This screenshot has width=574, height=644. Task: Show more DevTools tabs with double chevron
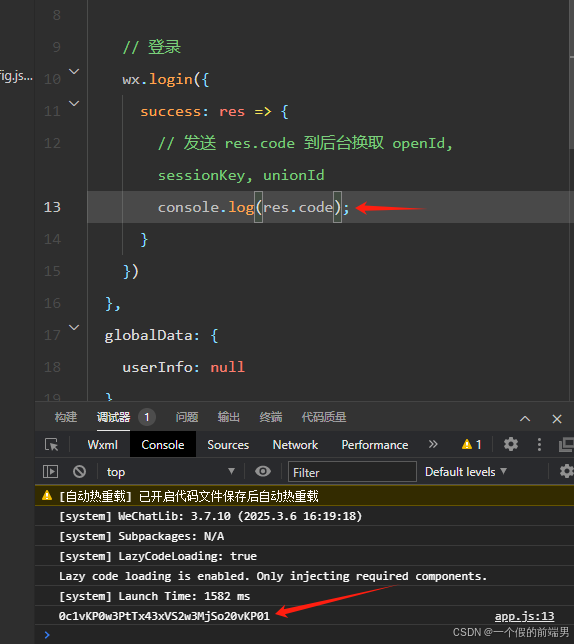coord(433,444)
